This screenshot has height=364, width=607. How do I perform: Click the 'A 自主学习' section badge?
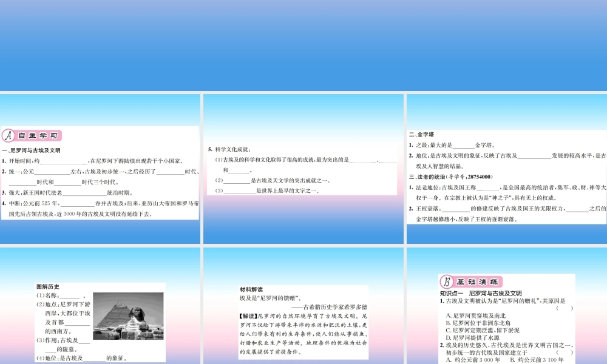pyautogui.click(x=32, y=135)
